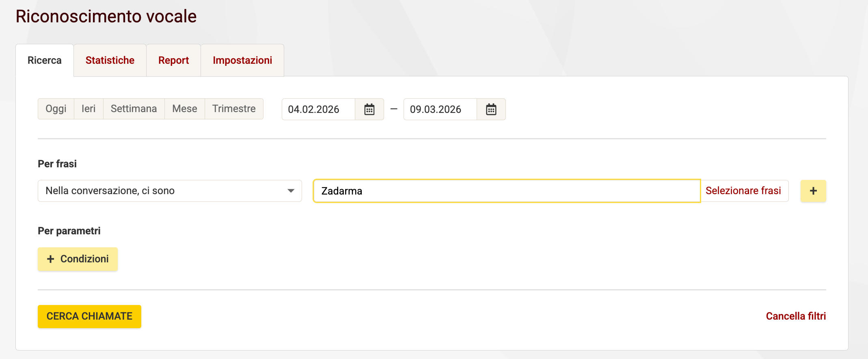Open the Report tab

(x=173, y=60)
